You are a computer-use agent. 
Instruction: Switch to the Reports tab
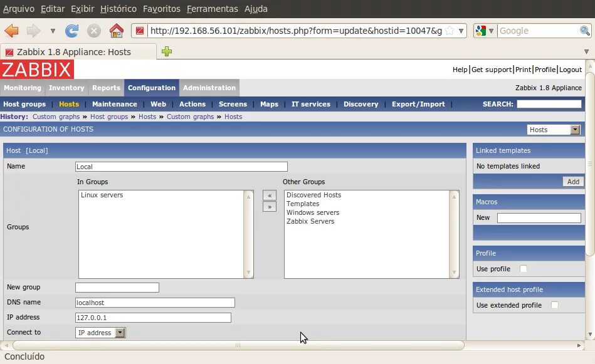[x=106, y=88]
